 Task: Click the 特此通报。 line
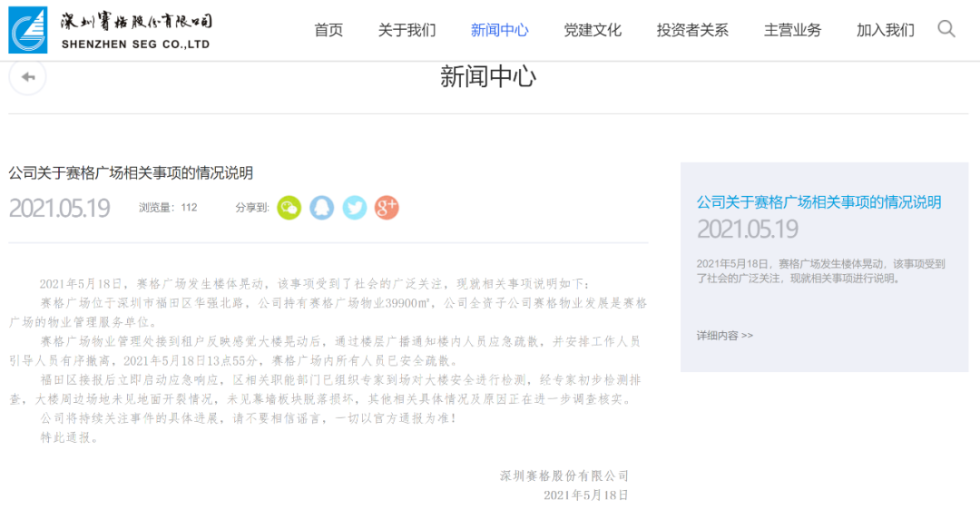tap(70, 437)
